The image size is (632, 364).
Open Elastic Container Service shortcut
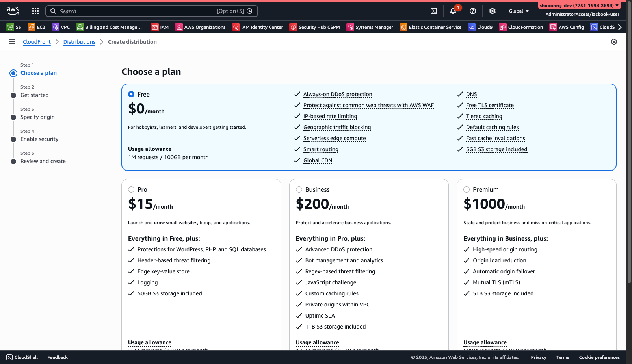431,27
